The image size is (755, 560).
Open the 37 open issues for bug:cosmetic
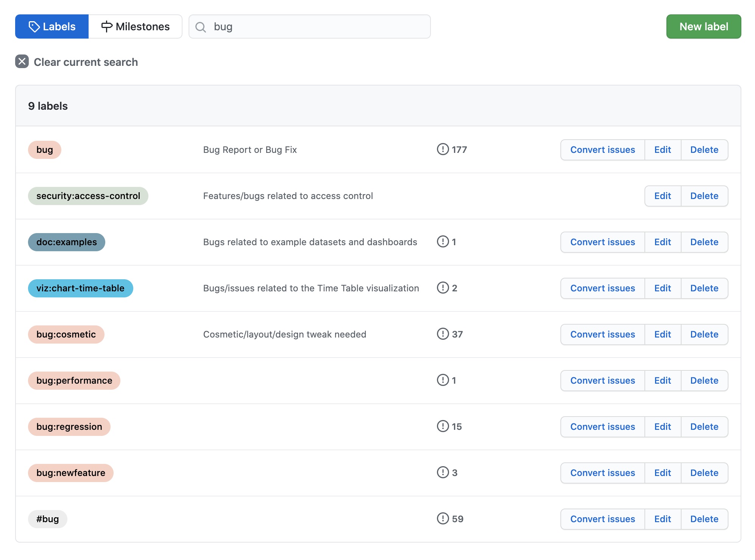pos(450,334)
